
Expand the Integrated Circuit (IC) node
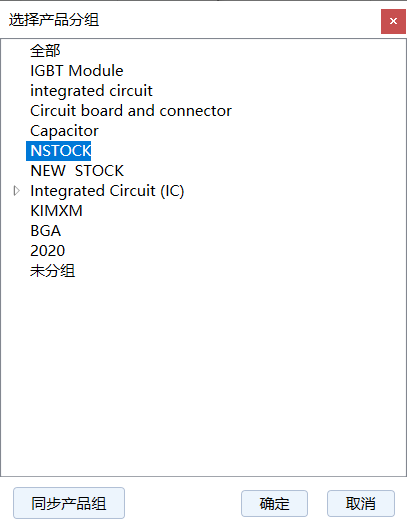click(16, 191)
